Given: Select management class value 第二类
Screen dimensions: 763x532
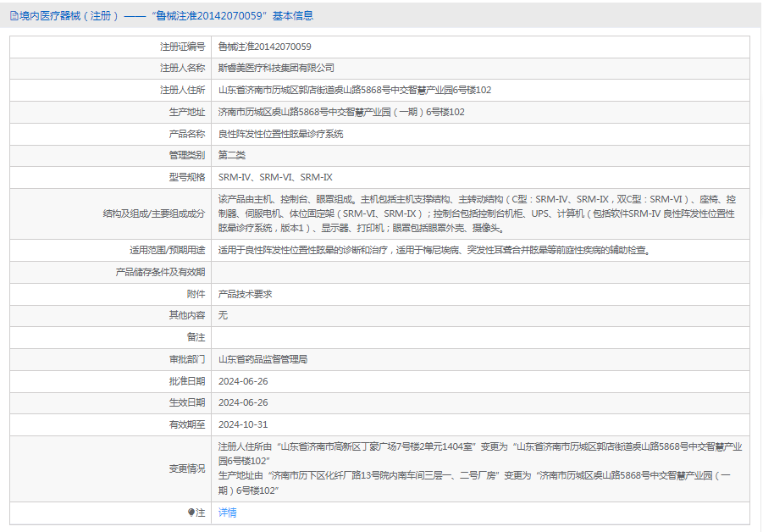Looking at the screenshot, I should pos(232,155).
